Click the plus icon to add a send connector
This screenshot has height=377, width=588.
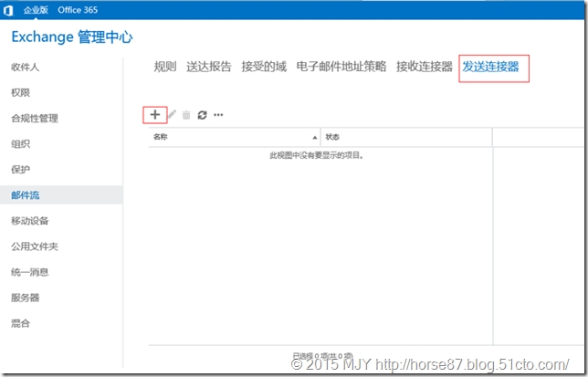pos(155,115)
